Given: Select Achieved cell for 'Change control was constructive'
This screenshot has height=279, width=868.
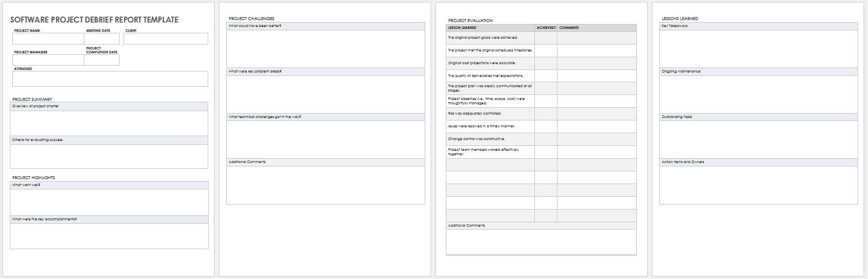Looking at the screenshot, I should (546, 139).
